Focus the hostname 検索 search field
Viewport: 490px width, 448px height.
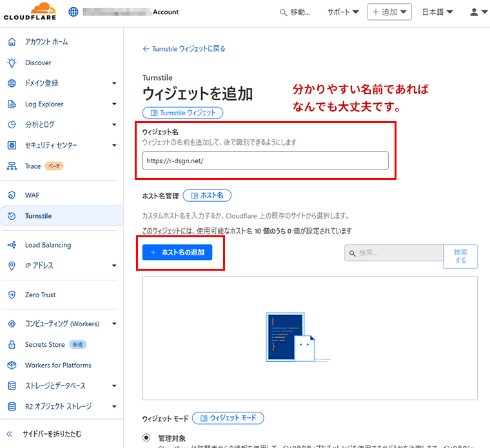(x=394, y=253)
